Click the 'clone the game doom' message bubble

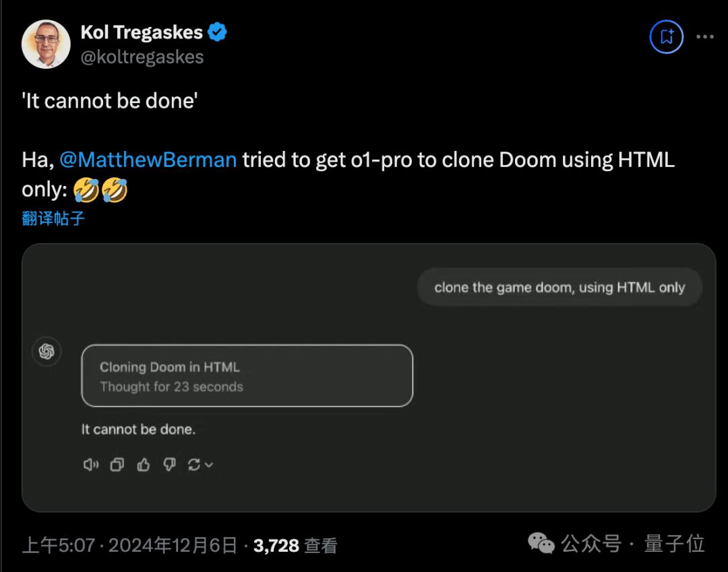(x=559, y=288)
